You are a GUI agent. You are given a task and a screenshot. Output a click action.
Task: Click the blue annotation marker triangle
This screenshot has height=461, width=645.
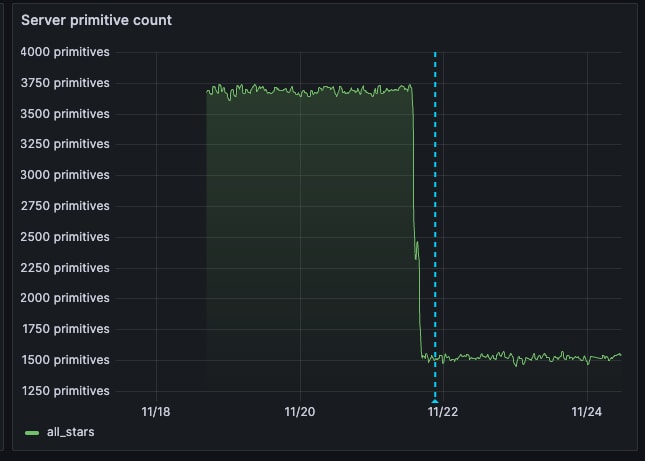point(435,399)
